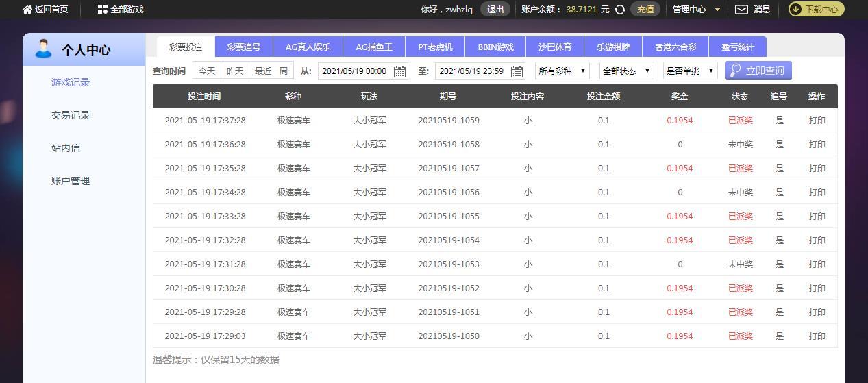This screenshot has width=868, height=383.
Task: Click the 下载中心 download arrow icon
Action: [x=796, y=10]
